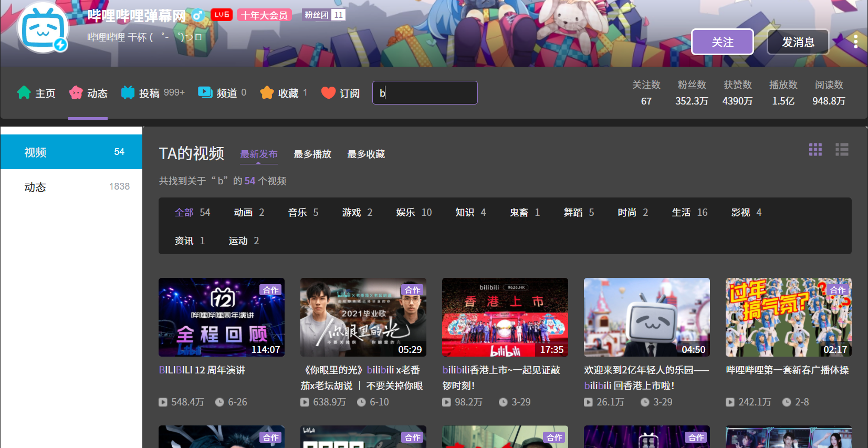868x448 pixels.
Task: Open 你眼里的光 2021毕业歌 video thumbnail
Action: (363, 317)
